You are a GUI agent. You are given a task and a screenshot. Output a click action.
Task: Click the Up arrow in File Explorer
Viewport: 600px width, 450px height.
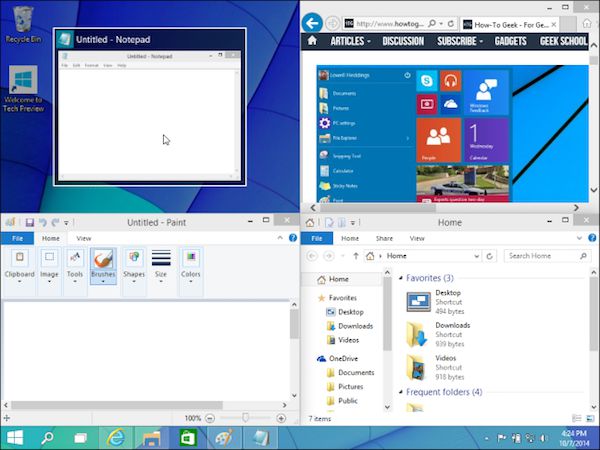pos(357,256)
